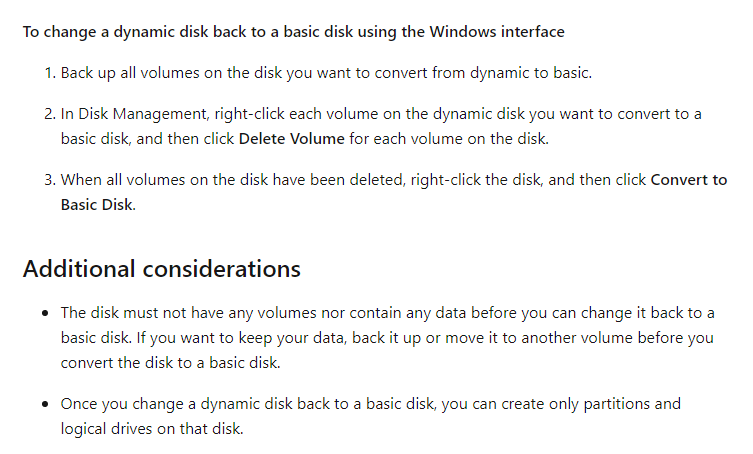Select the 'Windows interface' words in the bold heading
Image resolution: width=753 pixels, height=454 pixels.
[497, 32]
